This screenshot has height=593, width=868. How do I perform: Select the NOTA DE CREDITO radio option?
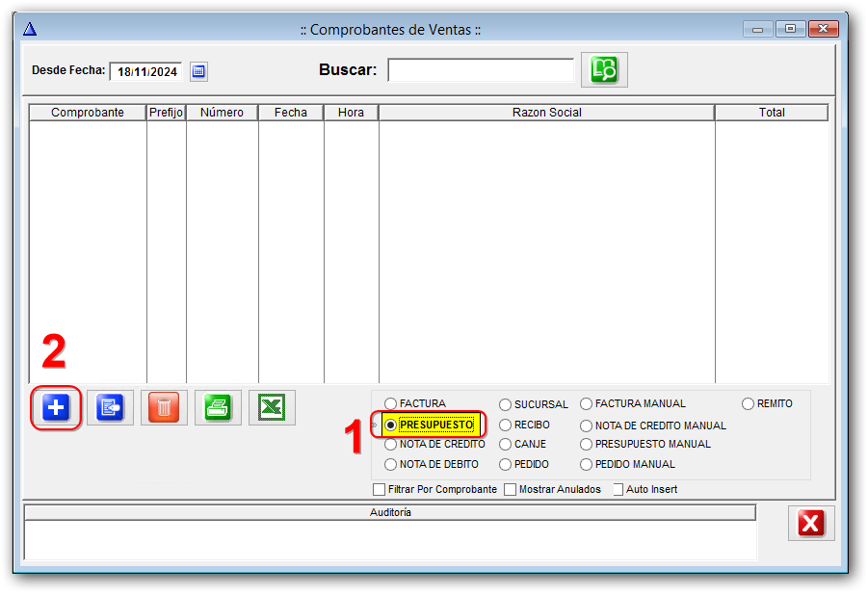pyautogui.click(x=391, y=445)
